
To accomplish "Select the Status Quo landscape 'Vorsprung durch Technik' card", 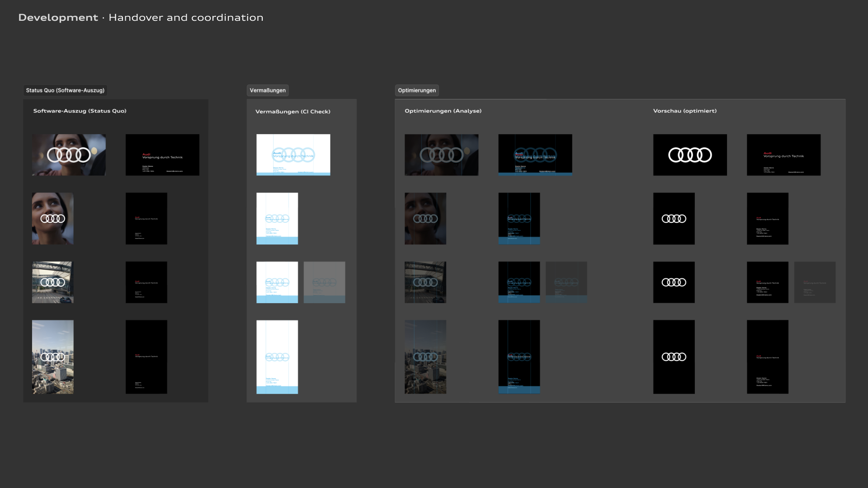I will pos(162,155).
